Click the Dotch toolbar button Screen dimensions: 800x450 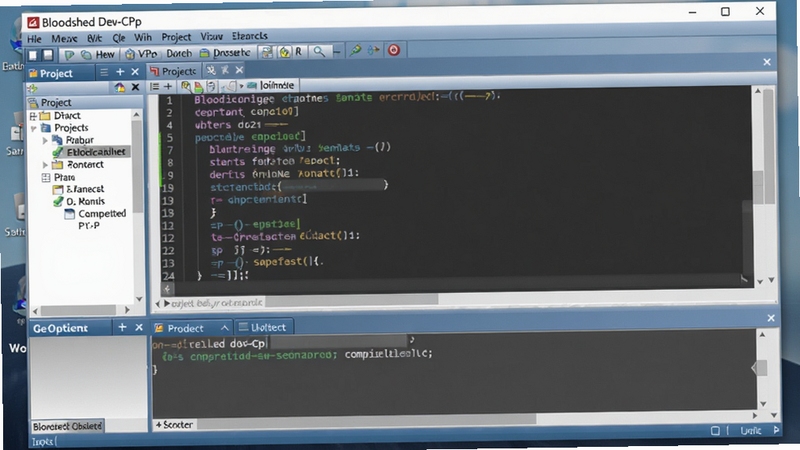(x=179, y=53)
